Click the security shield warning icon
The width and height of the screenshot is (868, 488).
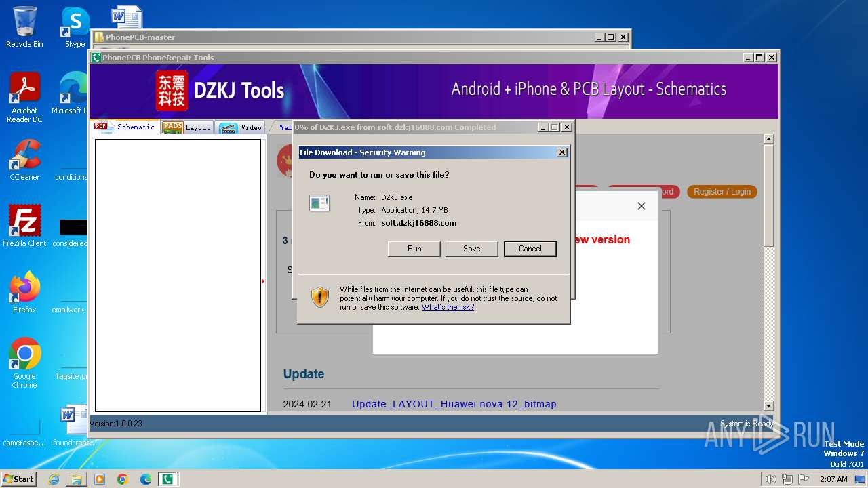click(x=320, y=297)
